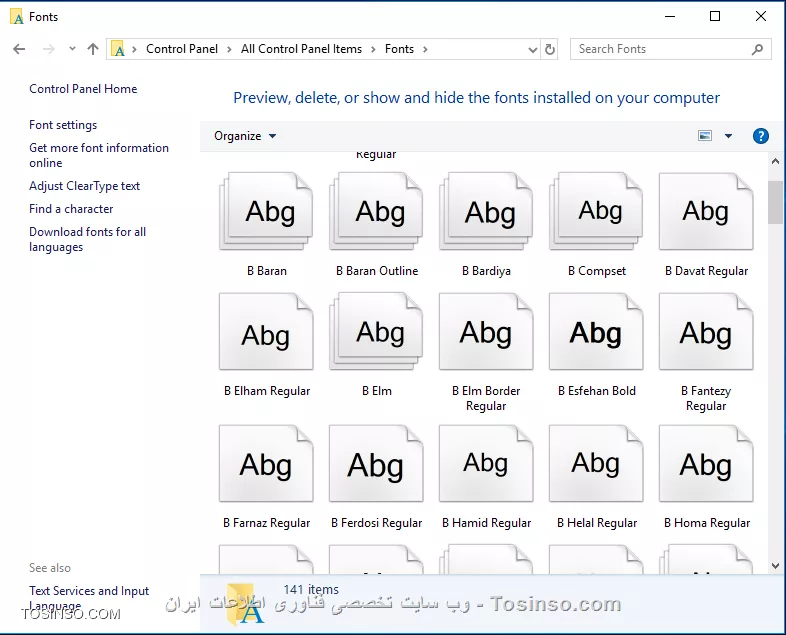Go up one folder level

click(x=93, y=49)
